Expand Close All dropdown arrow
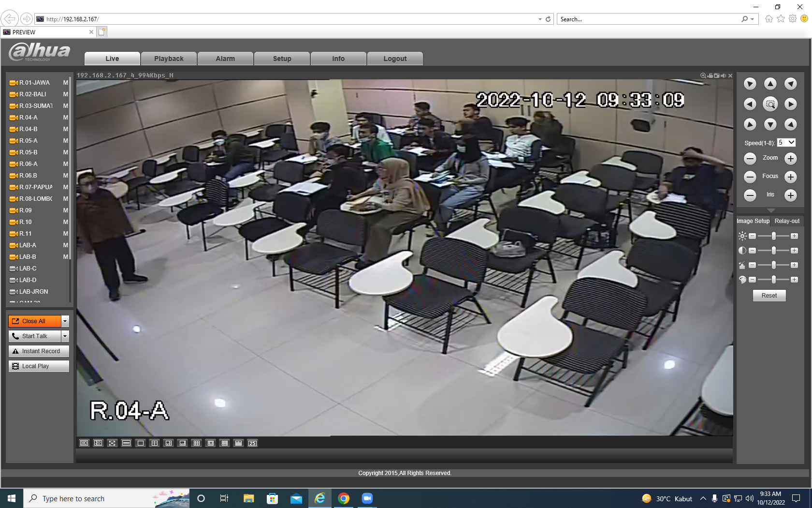 click(x=65, y=321)
